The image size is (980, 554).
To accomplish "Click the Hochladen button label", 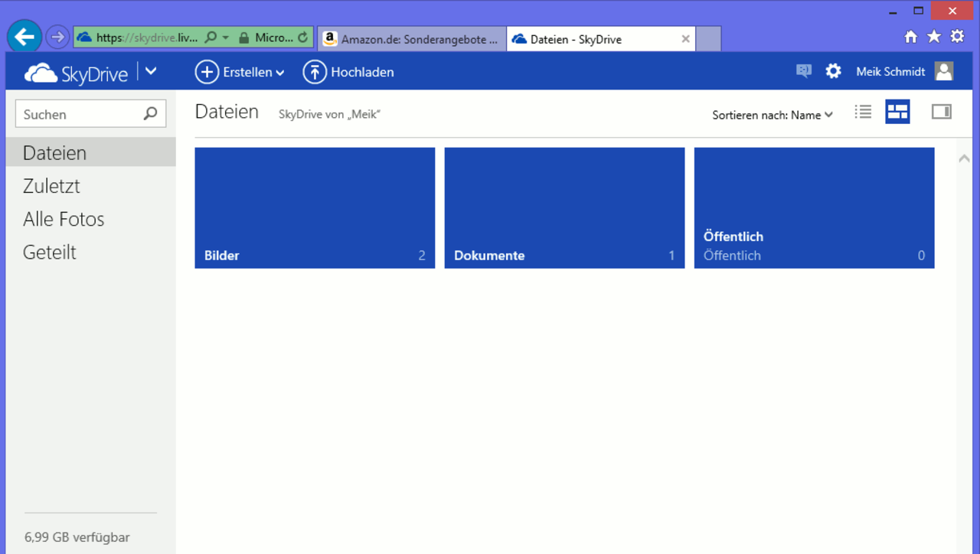I will pos(362,72).
